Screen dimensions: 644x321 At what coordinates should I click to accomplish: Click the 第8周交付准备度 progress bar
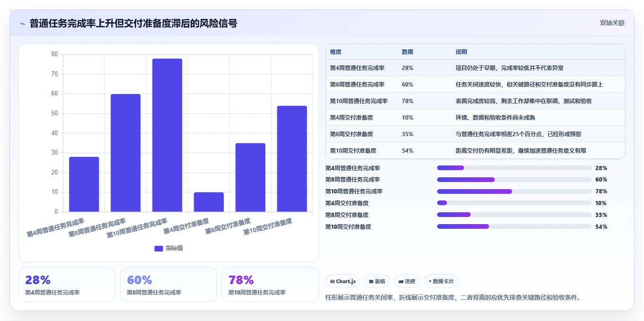point(514,215)
